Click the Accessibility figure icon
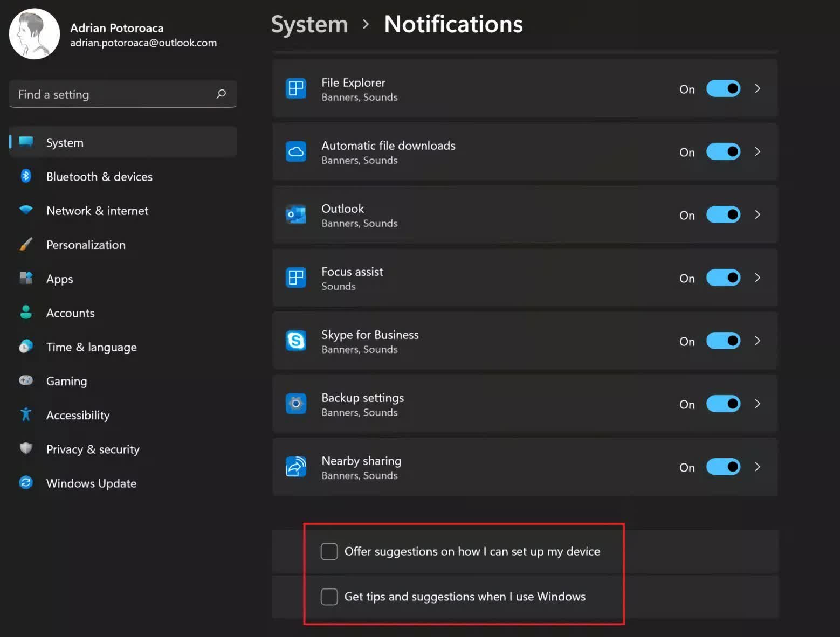 point(26,414)
